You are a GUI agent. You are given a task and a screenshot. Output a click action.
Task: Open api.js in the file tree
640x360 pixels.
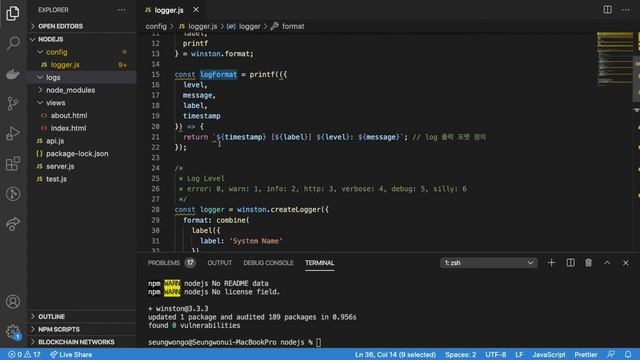point(82,141)
